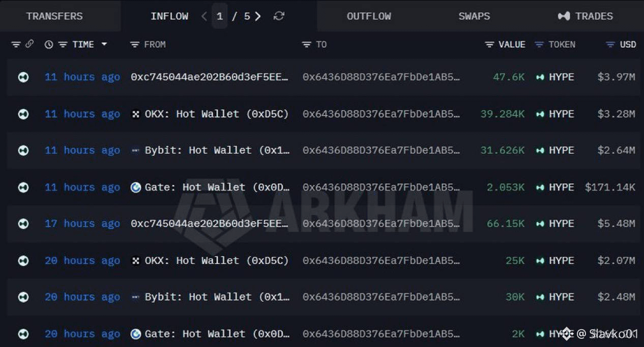Open the INFLOW tab
Image resolution: width=644 pixels, height=347 pixels.
click(x=169, y=16)
